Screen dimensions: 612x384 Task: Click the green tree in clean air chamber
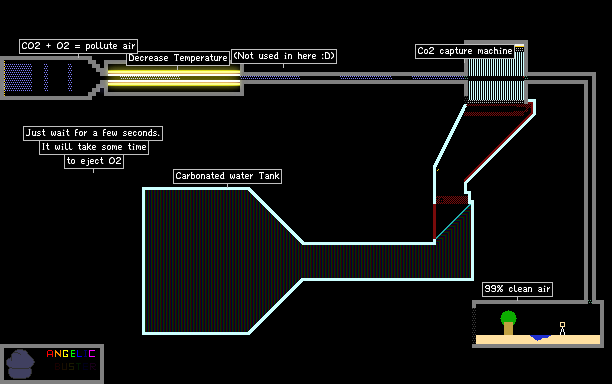pyautogui.click(x=508, y=322)
